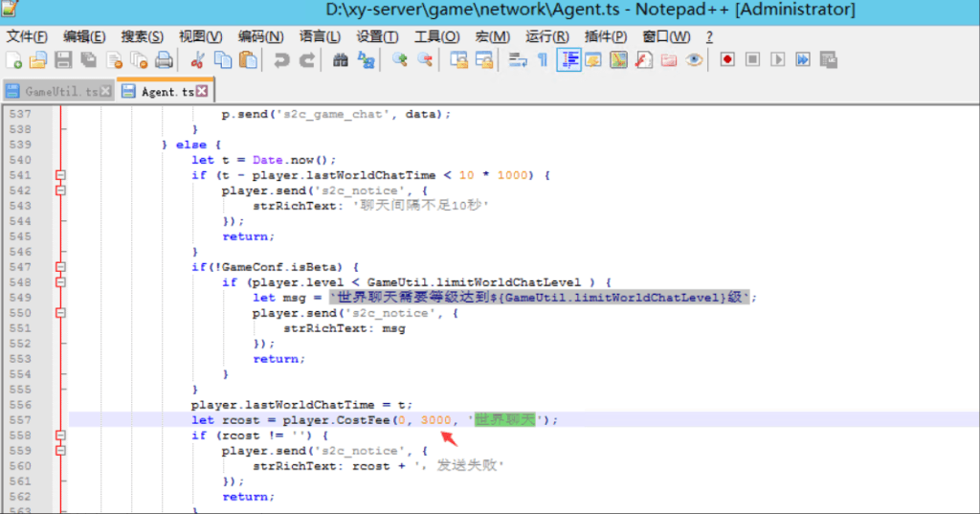Viewport: 980px width, 514px height.
Task: Collapse the fold marker at line 547
Action: click(61, 267)
